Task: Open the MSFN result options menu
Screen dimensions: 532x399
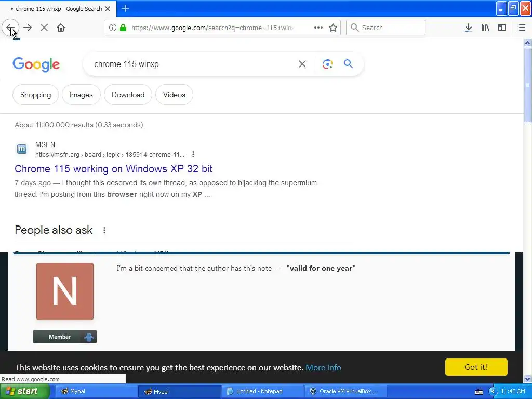Action: point(193,155)
